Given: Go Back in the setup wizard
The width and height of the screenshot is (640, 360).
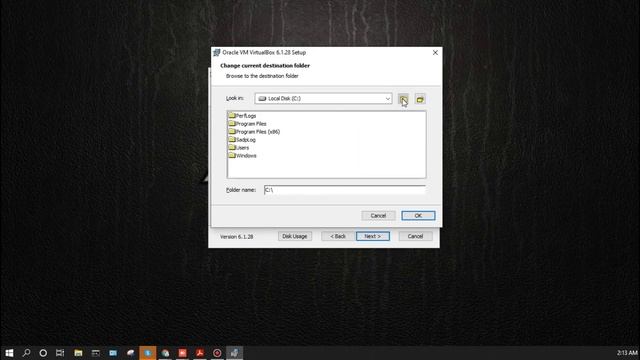Looking at the screenshot, I should coord(338,236).
